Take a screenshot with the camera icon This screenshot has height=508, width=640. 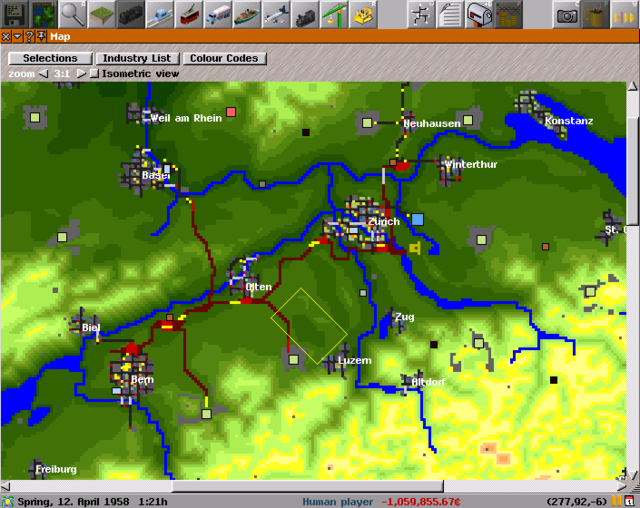pyautogui.click(x=566, y=14)
